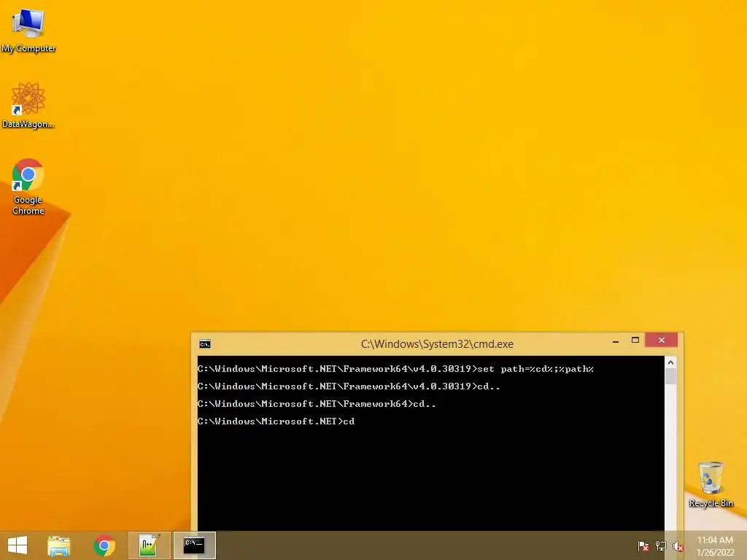Launch Chrome from the taskbar
747x560 pixels.
click(104, 545)
